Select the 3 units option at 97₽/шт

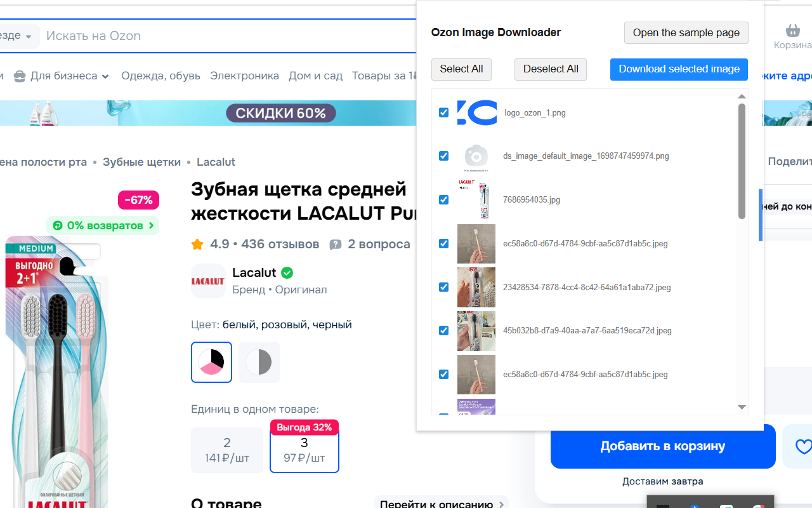(304, 450)
